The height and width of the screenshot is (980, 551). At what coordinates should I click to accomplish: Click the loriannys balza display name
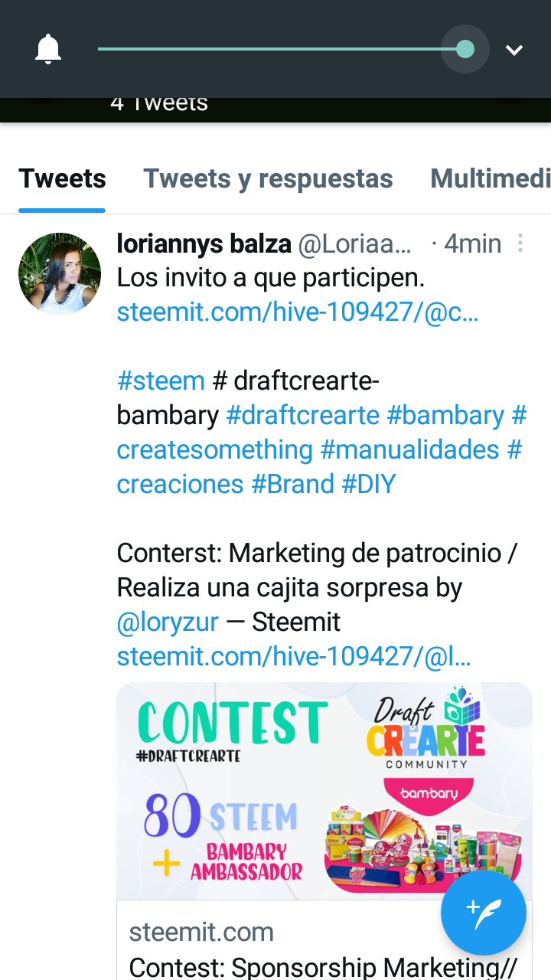coord(204,243)
